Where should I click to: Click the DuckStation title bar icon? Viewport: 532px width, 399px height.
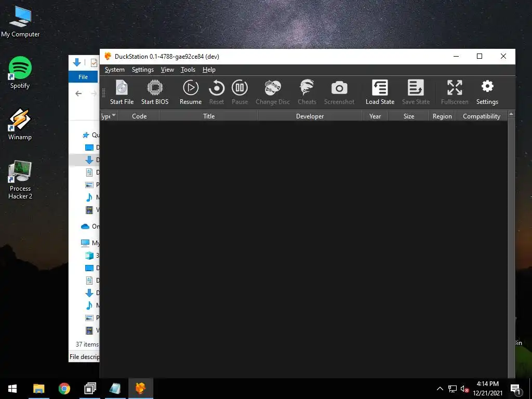(x=108, y=56)
